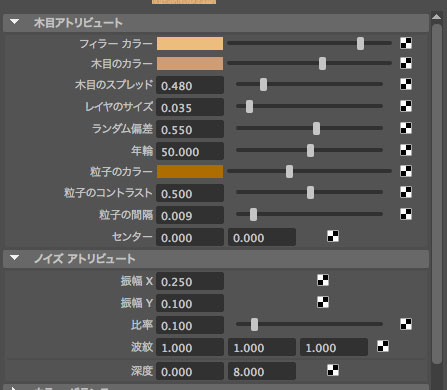Click map button for 粒子のコントラスト
This screenshot has width=447, height=390.
click(x=406, y=192)
